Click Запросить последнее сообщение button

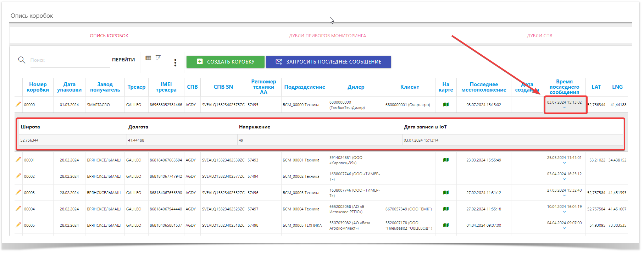pos(328,62)
